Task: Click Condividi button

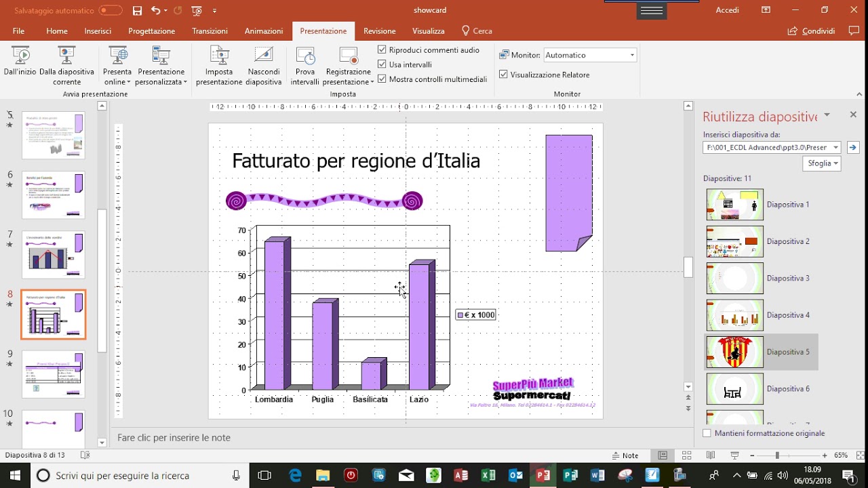Action: pos(811,30)
